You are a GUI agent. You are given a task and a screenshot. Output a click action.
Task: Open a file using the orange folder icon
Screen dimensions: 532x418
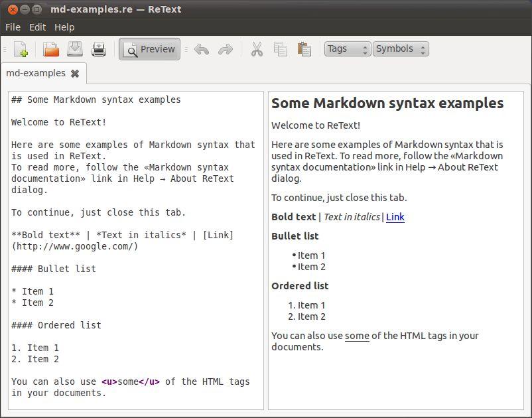[x=51, y=49]
